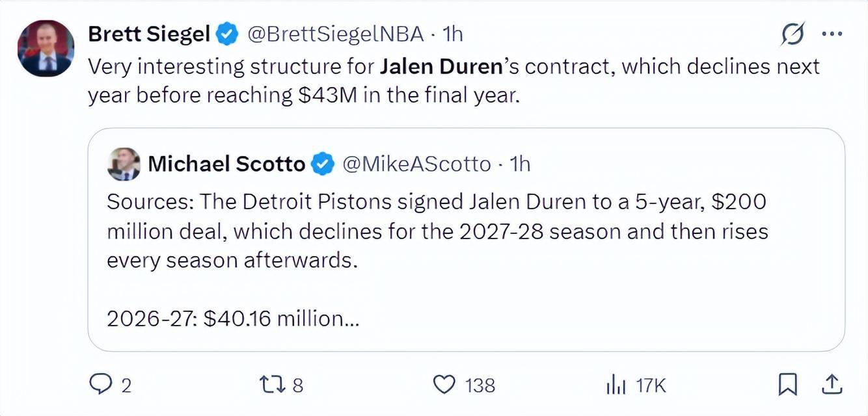The height and width of the screenshot is (416, 868).
Task: Open the @MikeAScotto handle link
Action: coord(416,164)
